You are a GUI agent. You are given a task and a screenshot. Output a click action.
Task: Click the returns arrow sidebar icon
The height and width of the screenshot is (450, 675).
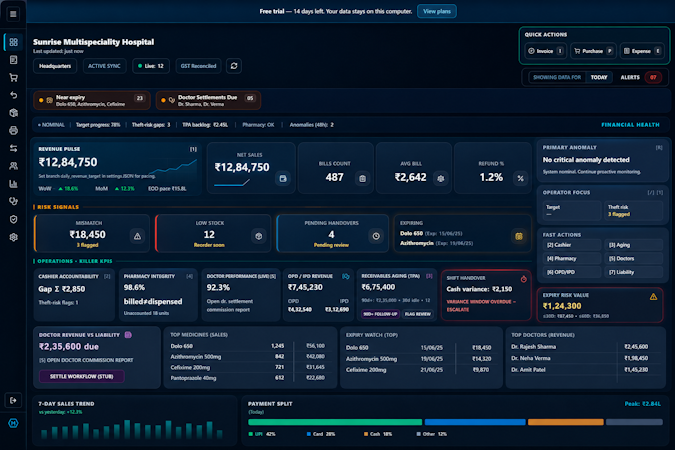pyautogui.click(x=13, y=95)
